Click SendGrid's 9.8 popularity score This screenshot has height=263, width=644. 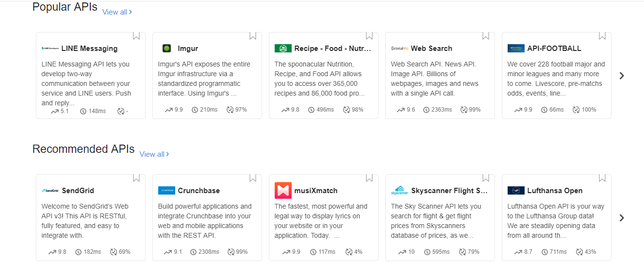[62, 252]
